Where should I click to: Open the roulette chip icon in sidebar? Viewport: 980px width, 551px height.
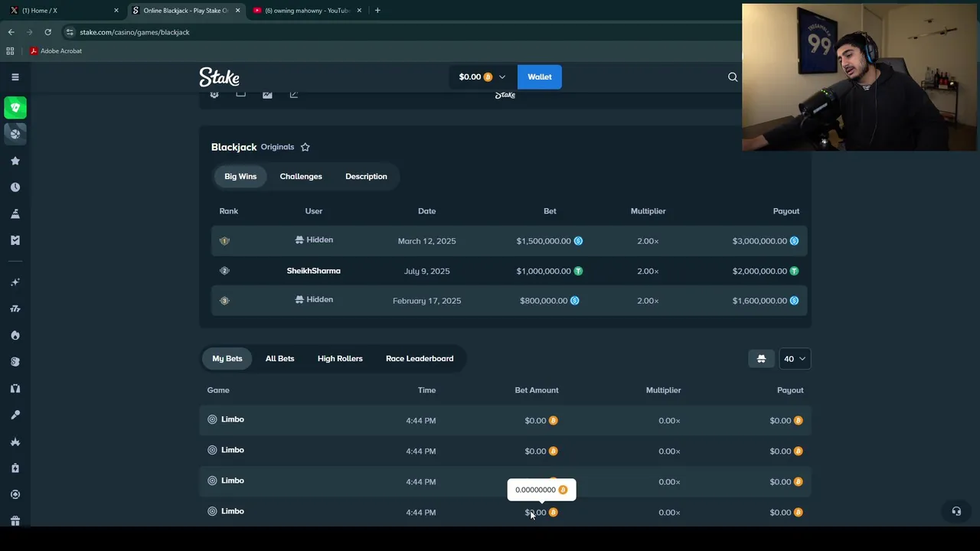[x=15, y=494]
